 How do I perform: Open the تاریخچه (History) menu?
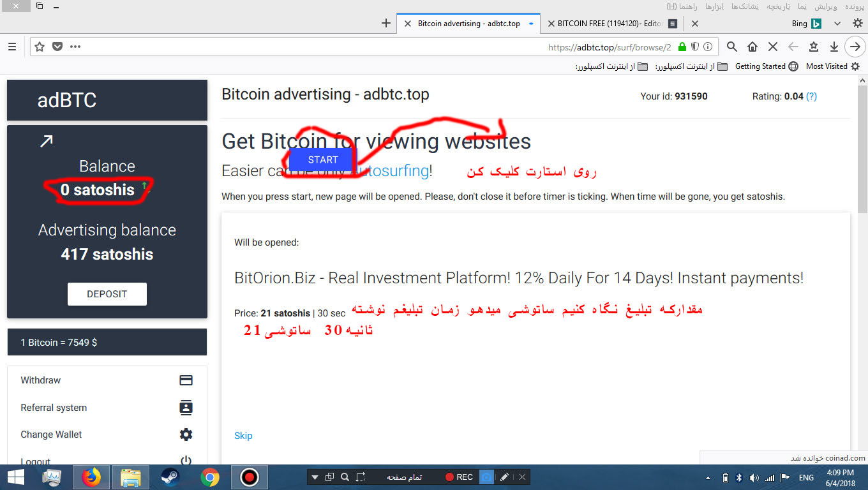coord(778,6)
